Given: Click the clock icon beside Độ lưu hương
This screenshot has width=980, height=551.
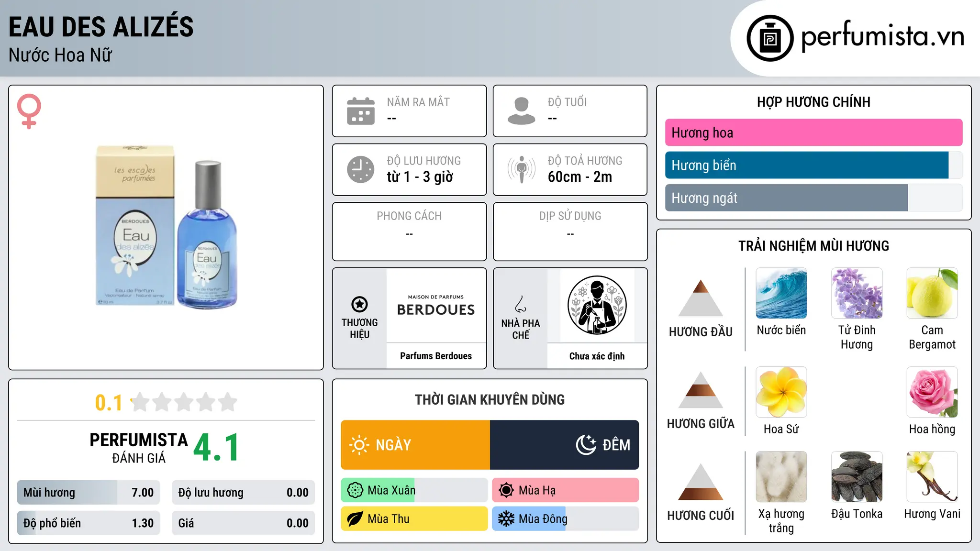Looking at the screenshot, I should tap(361, 169).
